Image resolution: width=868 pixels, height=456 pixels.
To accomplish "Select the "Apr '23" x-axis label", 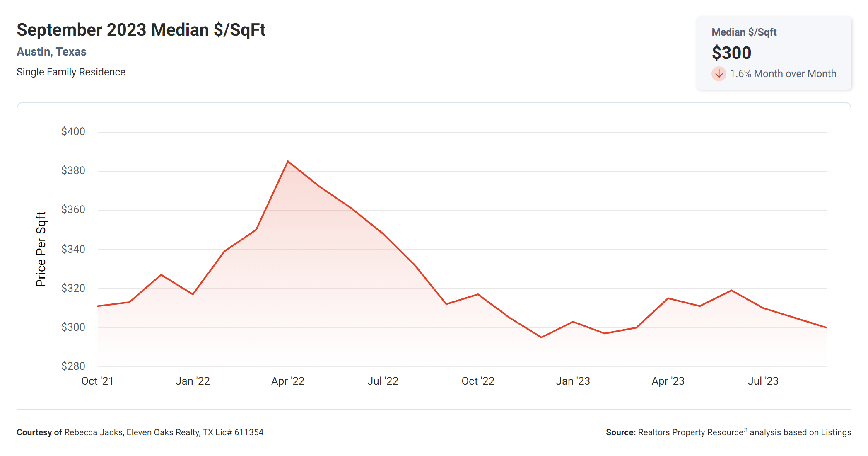I will 668,381.
